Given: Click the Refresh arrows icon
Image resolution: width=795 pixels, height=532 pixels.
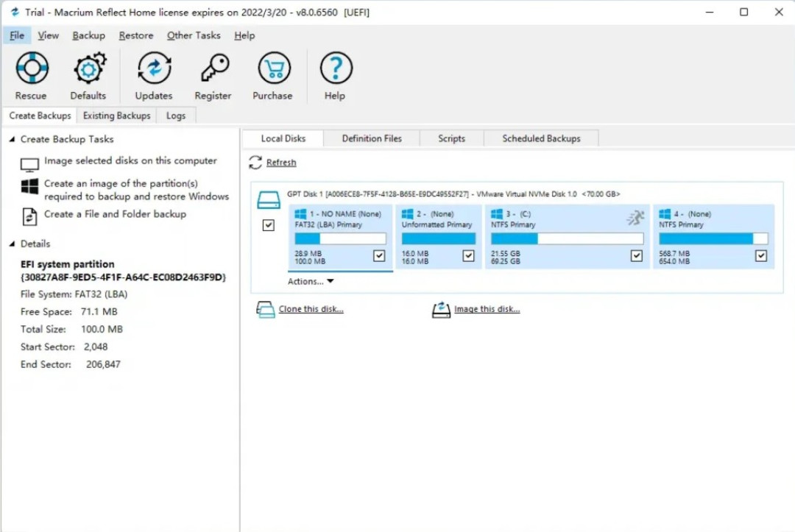Looking at the screenshot, I should [x=255, y=162].
